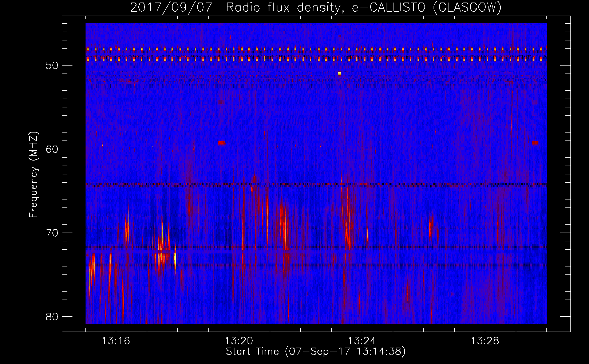Image resolution: width=589 pixels, height=364 pixels.
Task: Click the 13:20 time tick label
Action: click(x=239, y=341)
